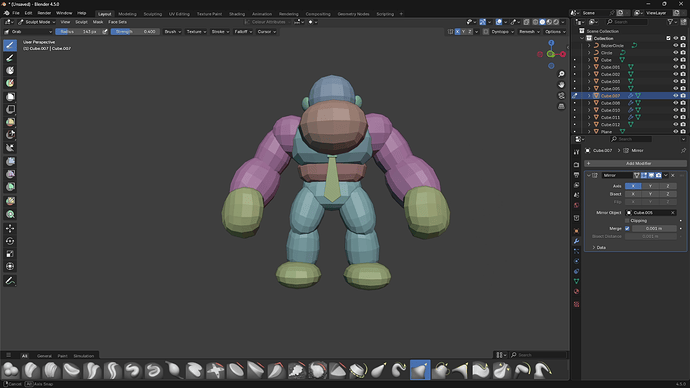Open the Sculpt Mode dropdown
Image resolution: width=690 pixels, height=388 pixels.
click(x=37, y=22)
